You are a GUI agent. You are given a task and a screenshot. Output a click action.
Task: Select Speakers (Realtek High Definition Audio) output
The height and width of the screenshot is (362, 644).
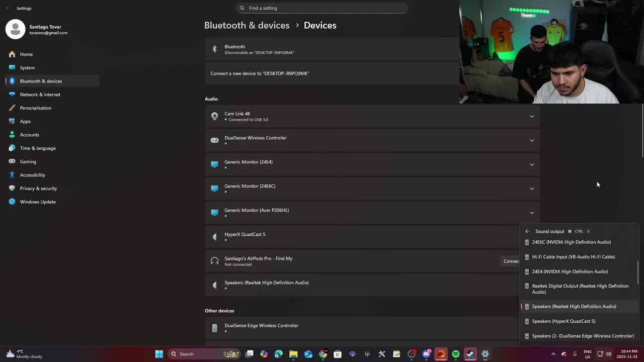click(579, 307)
